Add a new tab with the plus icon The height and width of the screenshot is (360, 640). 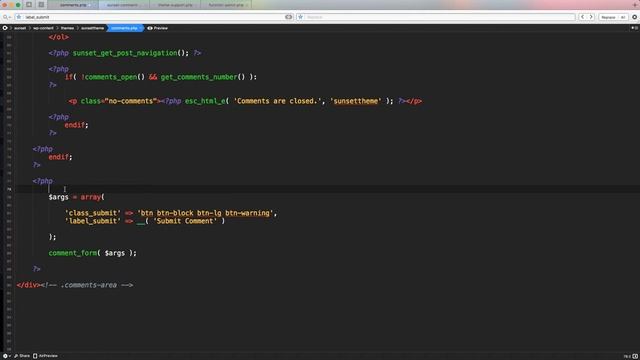click(x=636, y=4)
